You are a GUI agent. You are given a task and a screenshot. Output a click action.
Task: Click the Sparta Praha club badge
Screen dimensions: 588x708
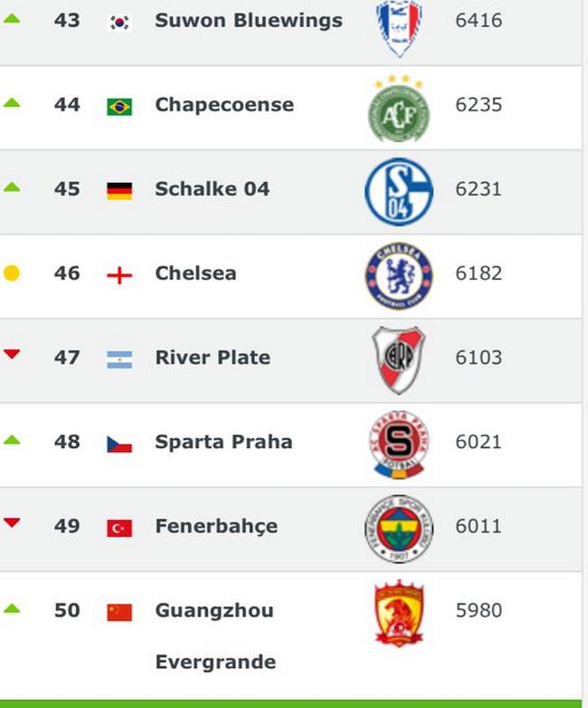pos(399,445)
